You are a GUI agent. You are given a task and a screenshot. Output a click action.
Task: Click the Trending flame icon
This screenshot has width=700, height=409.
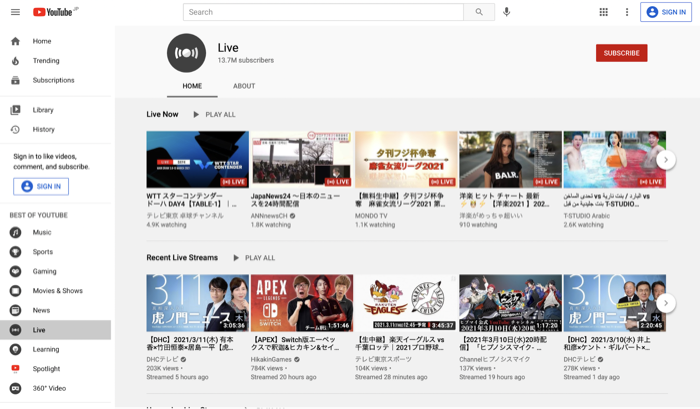[x=15, y=61]
